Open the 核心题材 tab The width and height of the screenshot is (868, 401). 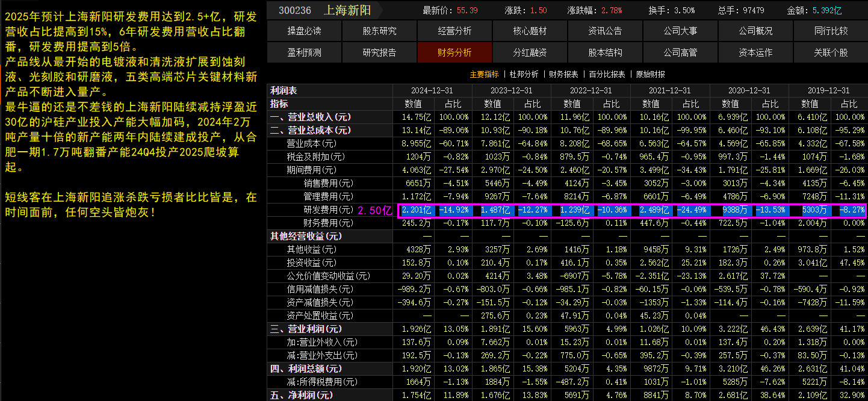(x=530, y=31)
